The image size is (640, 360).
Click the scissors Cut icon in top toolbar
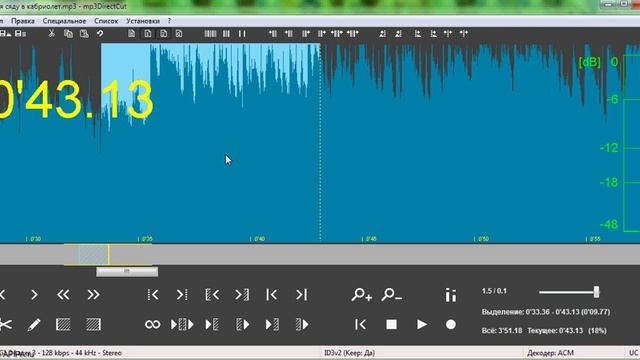point(51,33)
